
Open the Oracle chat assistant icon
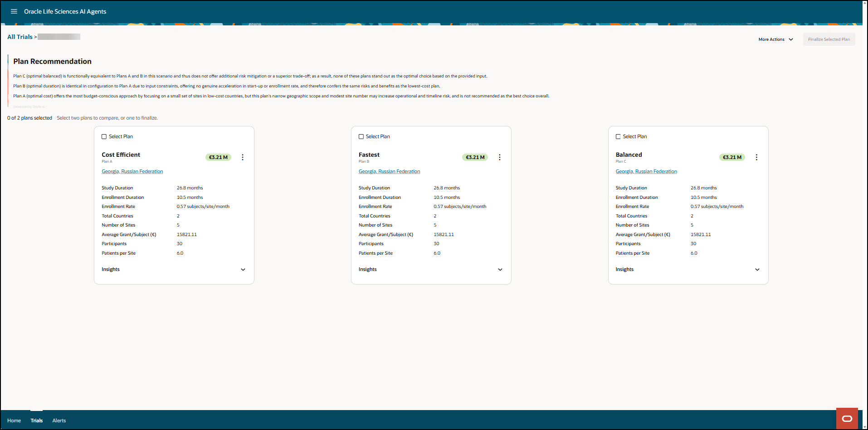(847, 418)
